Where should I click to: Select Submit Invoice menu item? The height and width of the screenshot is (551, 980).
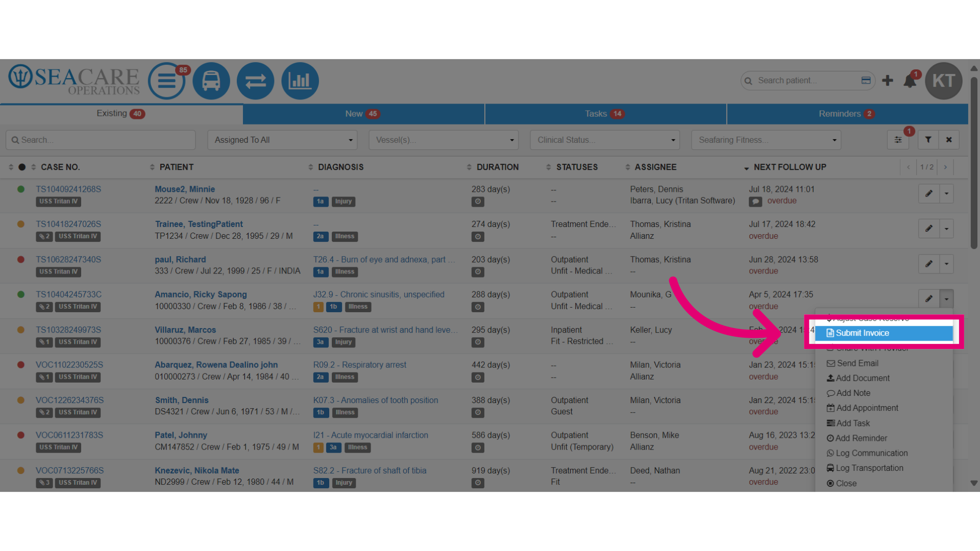[x=884, y=333]
